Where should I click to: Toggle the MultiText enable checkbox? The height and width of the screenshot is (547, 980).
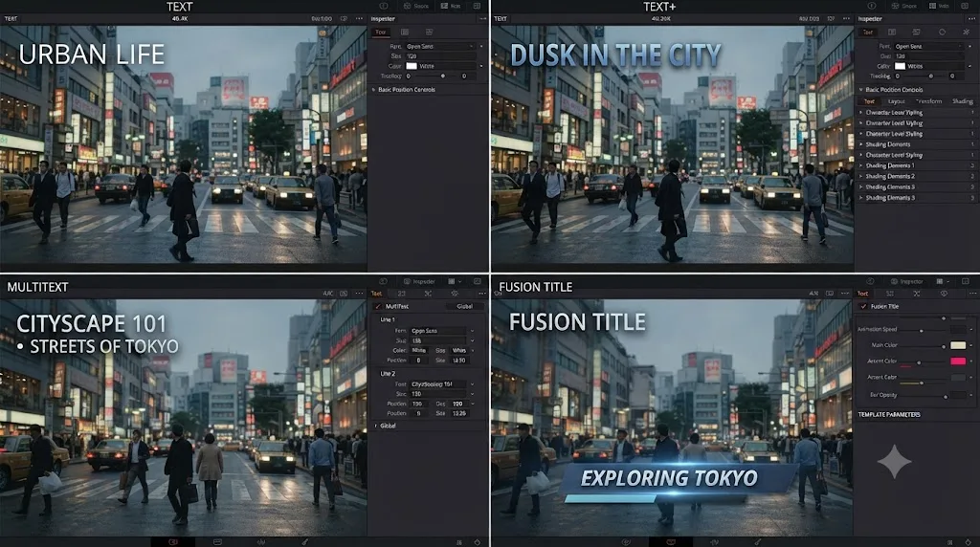click(377, 307)
